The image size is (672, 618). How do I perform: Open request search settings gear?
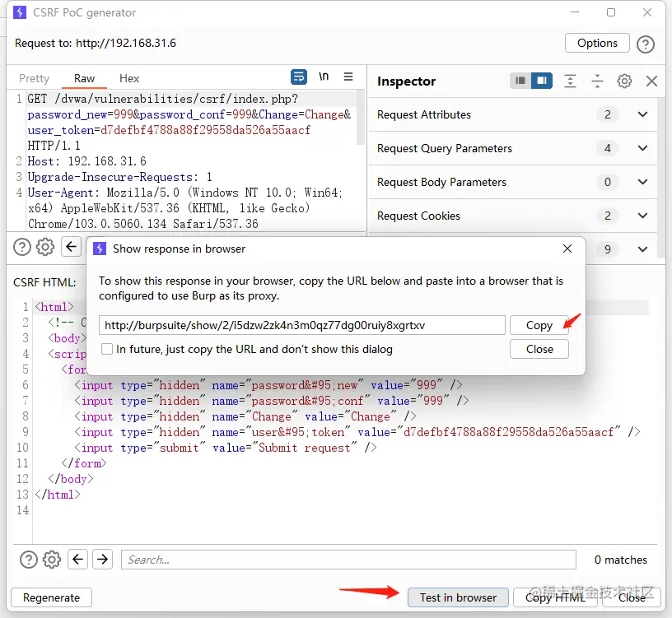point(45,247)
